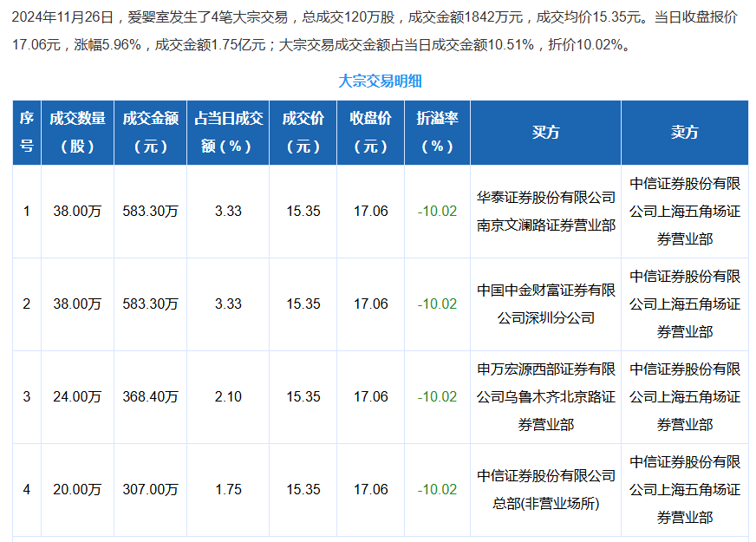Click 15.35 price in row 3
This screenshot has width=756, height=542.
coord(303,397)
